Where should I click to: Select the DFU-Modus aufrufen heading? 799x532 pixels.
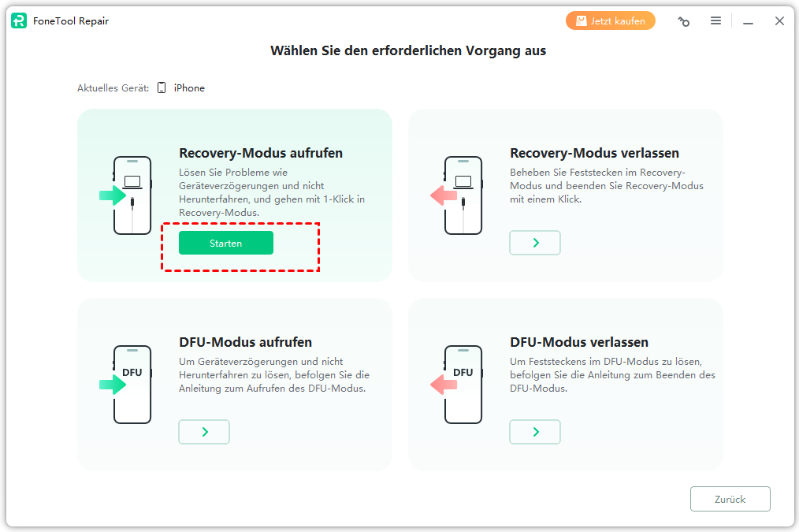pyautogui.click(x=246, y=342)
